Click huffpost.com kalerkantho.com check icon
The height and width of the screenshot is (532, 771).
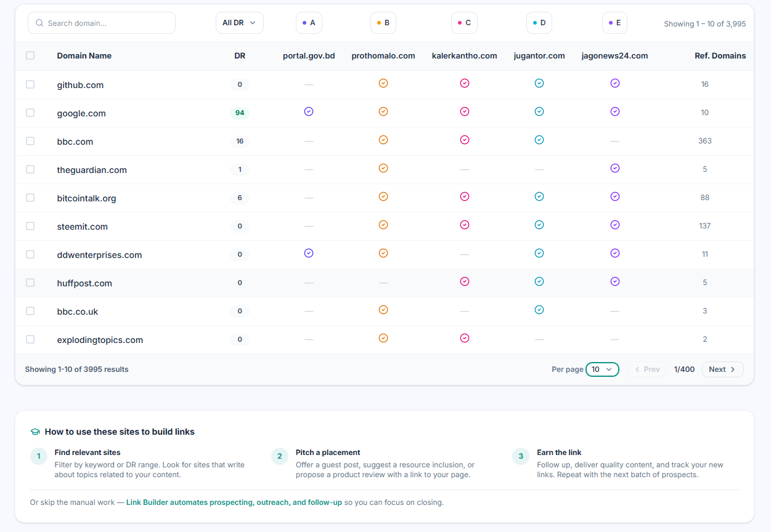(x=465, y=281)
